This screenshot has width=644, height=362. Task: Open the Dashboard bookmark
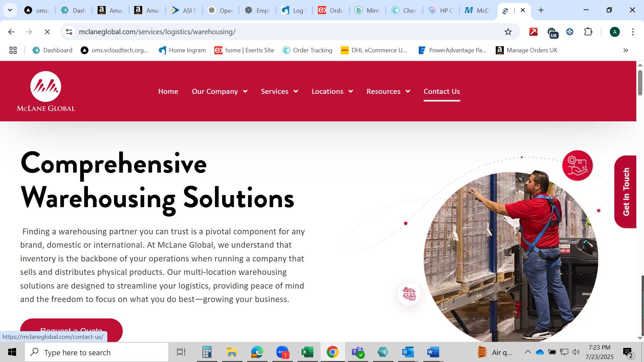click(x=52, y=50)
